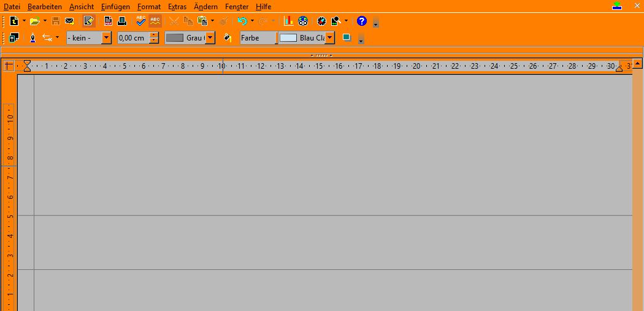Click the Fenster menu item
This screenshot has width=644, height=311.
236,7
